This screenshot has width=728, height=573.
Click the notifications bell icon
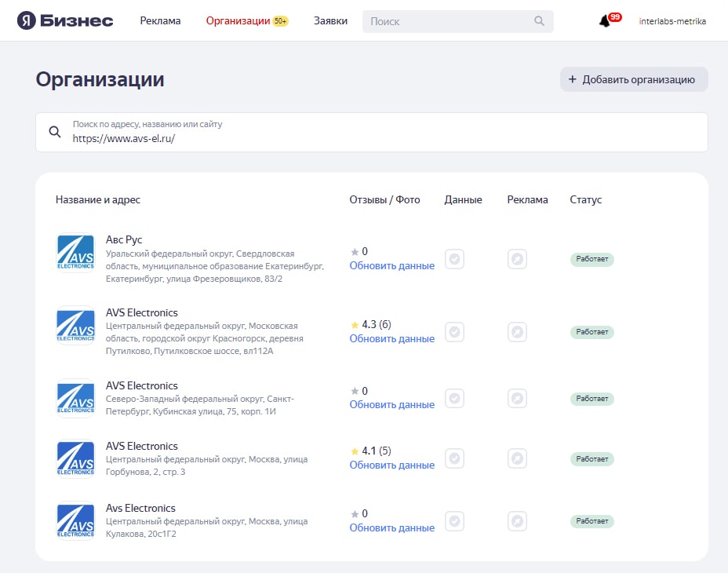click(x=605, y=21)
